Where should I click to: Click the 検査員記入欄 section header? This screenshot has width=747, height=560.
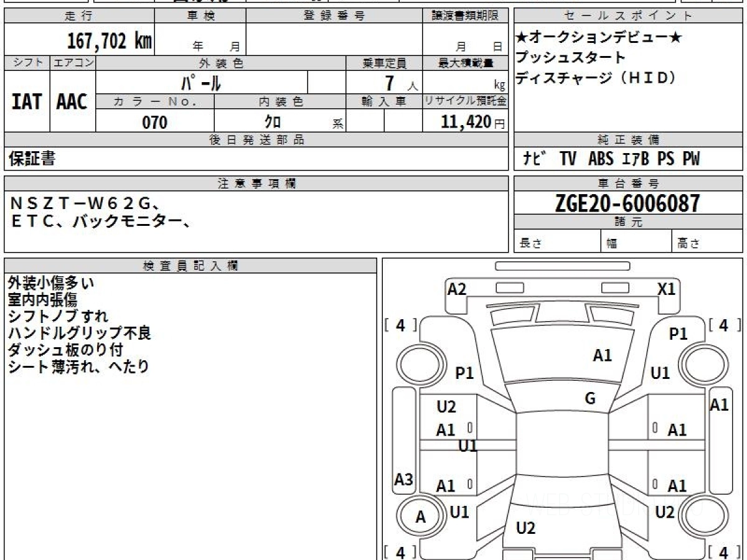point(190,266)
